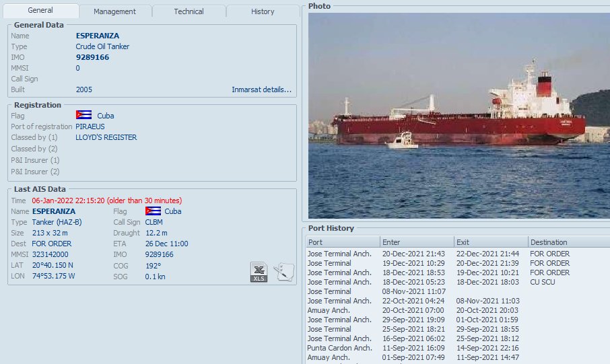Click IMO number 9289166 in General Data
610x364 pixels.
pos(93,57)
